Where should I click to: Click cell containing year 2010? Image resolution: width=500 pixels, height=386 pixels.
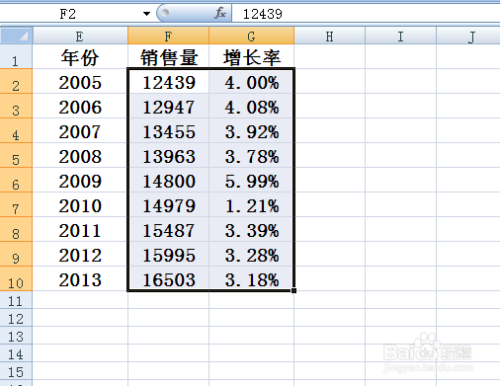pos(80,205)
